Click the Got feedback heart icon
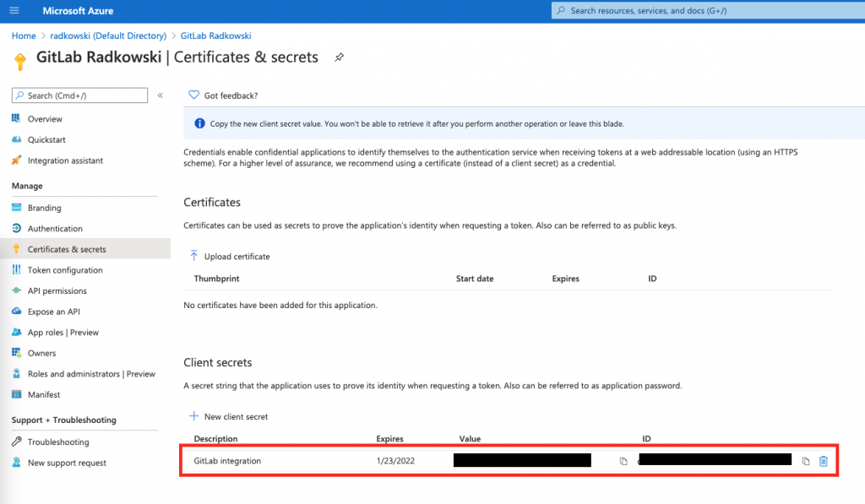 [x=193, y=95]
